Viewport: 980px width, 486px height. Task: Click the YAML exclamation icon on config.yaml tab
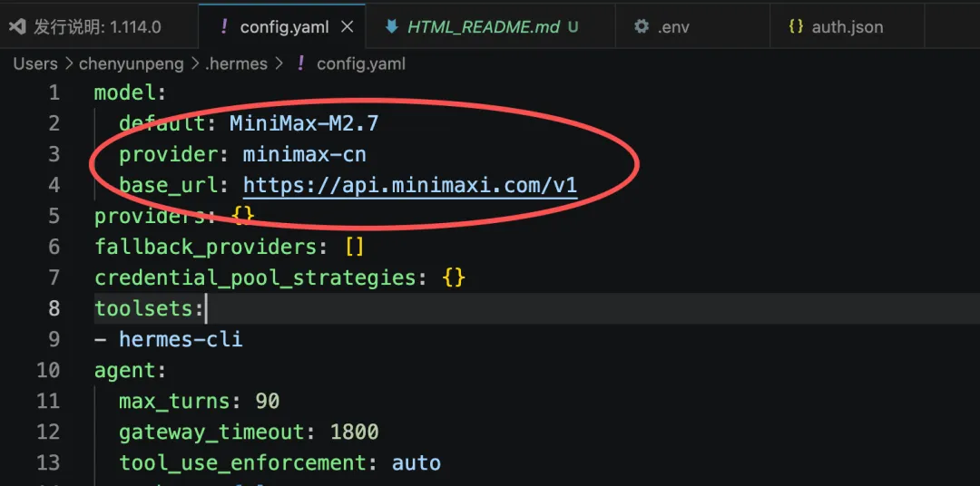pyautogui.click(x=224, y=27)
